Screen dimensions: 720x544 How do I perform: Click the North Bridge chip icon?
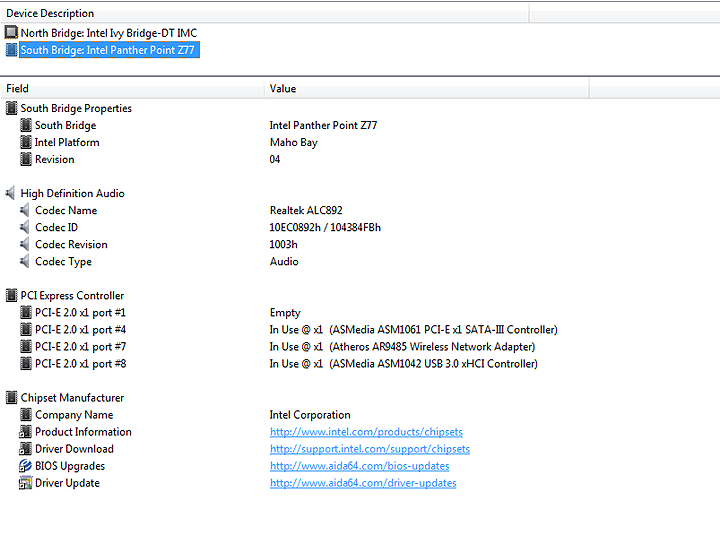tap(11, 33)
